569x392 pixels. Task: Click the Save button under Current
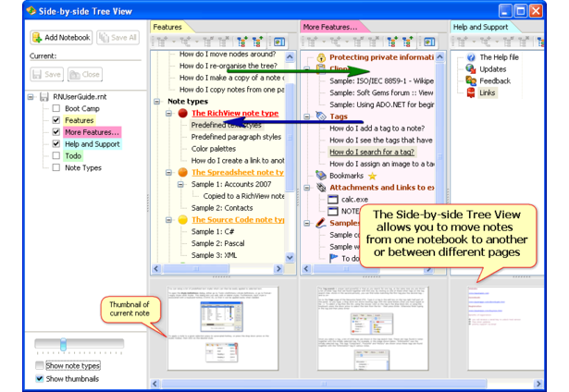[x=47, y=74]
